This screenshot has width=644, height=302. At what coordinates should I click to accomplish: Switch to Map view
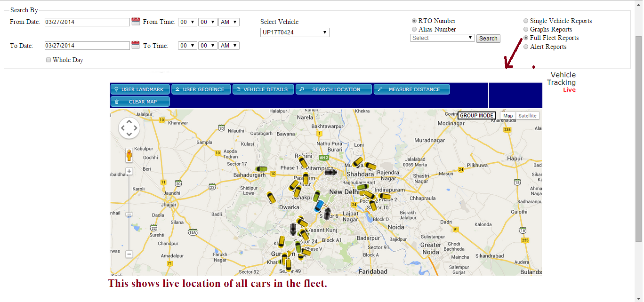click(x=508, y=116)
